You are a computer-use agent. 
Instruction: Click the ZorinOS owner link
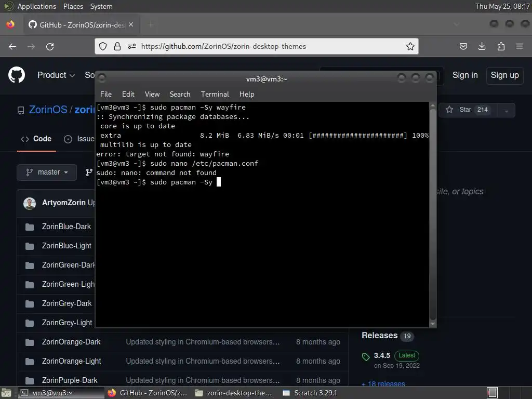point(48,110)
